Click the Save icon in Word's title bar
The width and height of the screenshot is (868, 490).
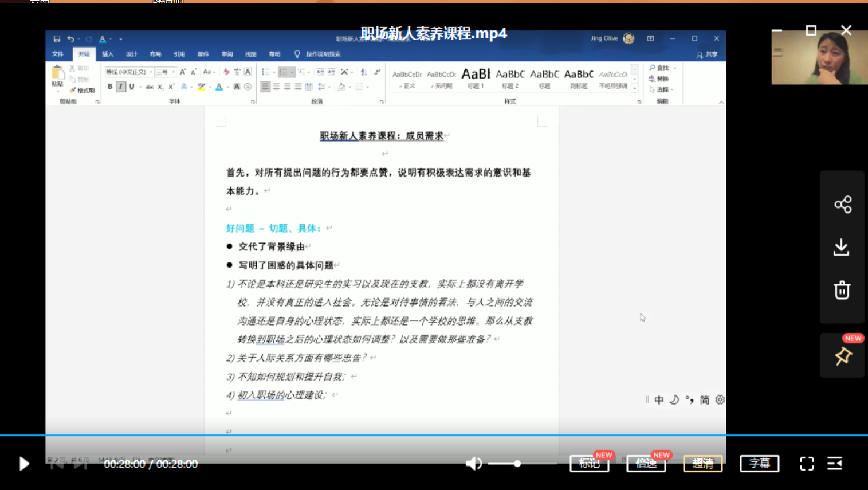57,39
